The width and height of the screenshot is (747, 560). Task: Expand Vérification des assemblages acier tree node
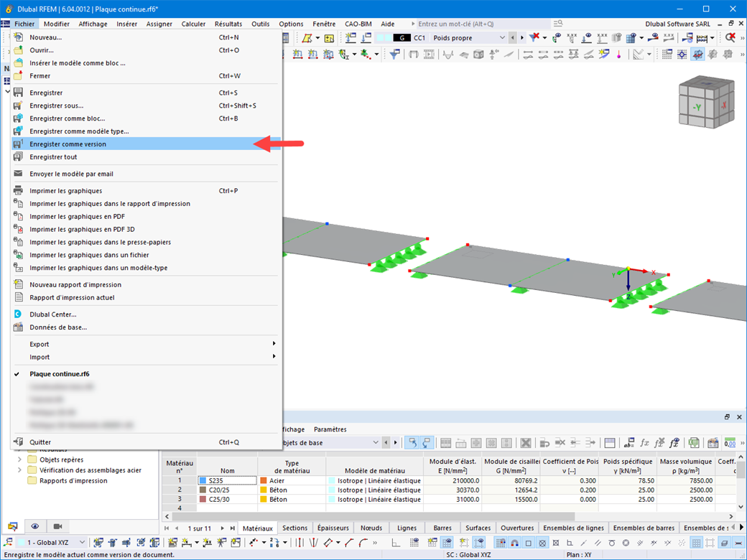[19, 470]
